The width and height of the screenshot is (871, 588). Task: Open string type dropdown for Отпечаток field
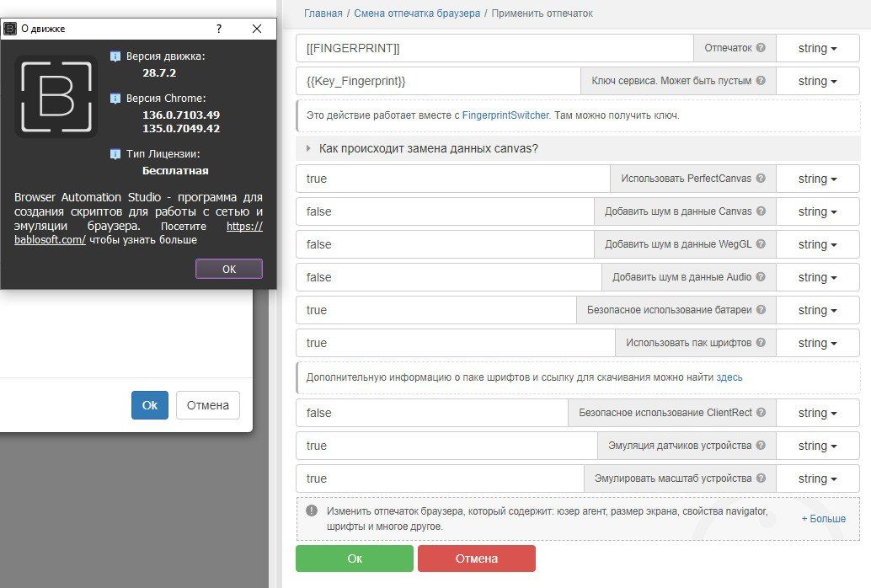pyautogui.click(x=817, y=49)
